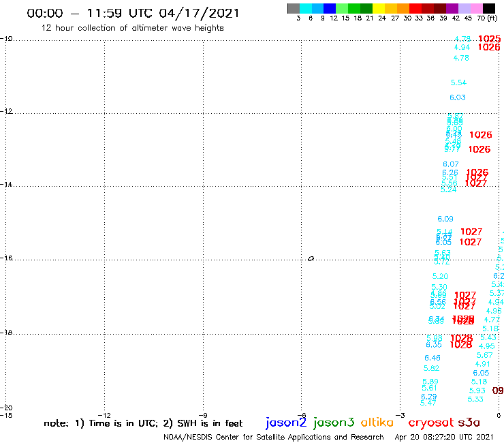504x443 pixels.
Task: Select the dark blue legend swatch
Action: tap(330, 8)
